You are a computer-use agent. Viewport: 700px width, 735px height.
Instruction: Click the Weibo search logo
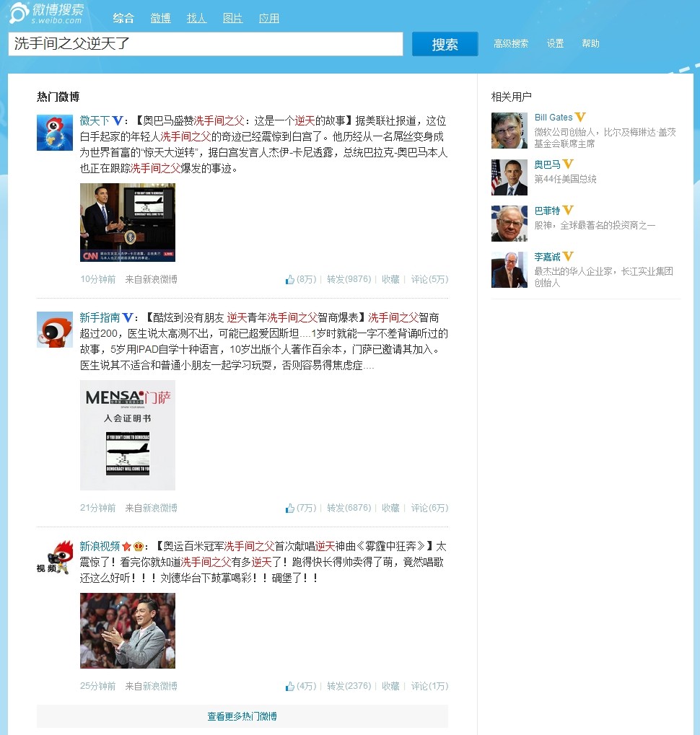point(47,13)
